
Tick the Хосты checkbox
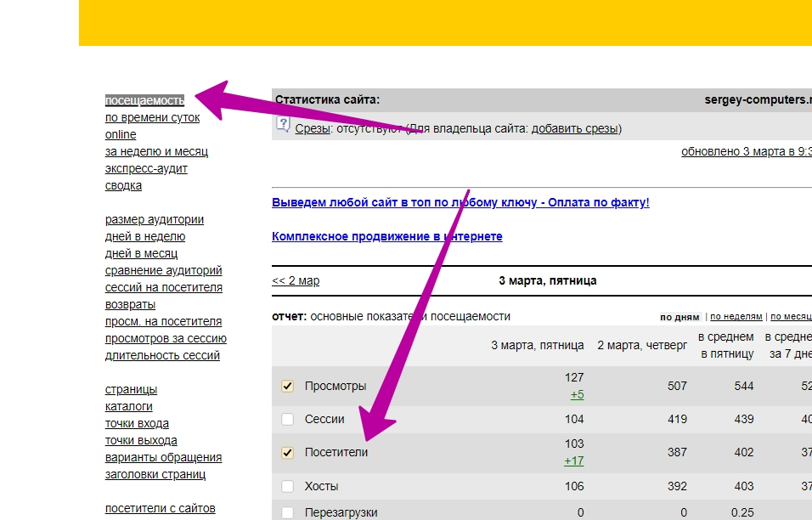[287, 486]
